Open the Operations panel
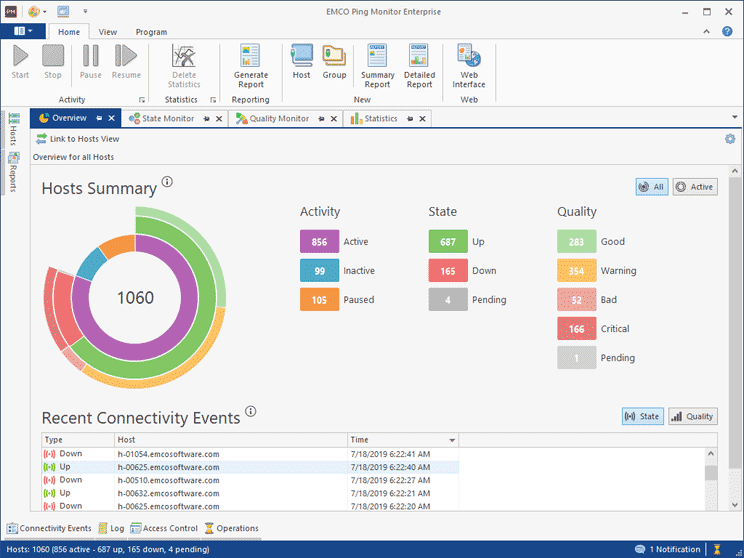This screenshot has width=744, height=558. tap(232, 528)
